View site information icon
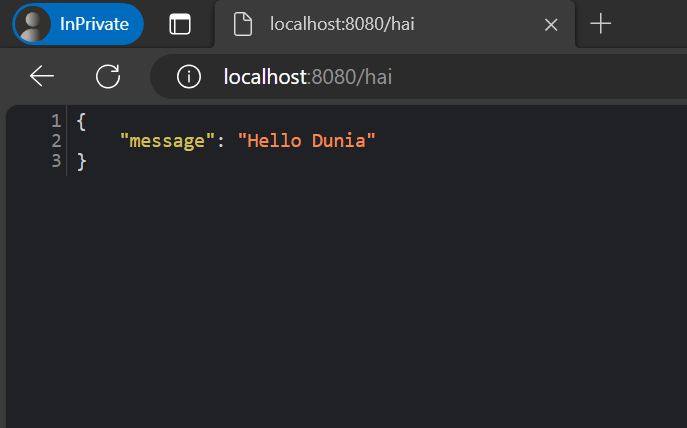This screenshot has height=428, width=687. 189,77
